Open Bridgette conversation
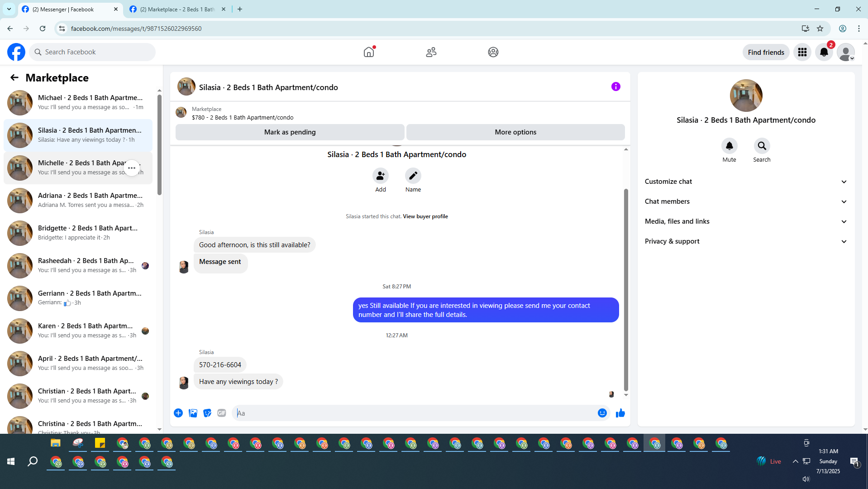868x489 pixels. (x=78, y=233)
